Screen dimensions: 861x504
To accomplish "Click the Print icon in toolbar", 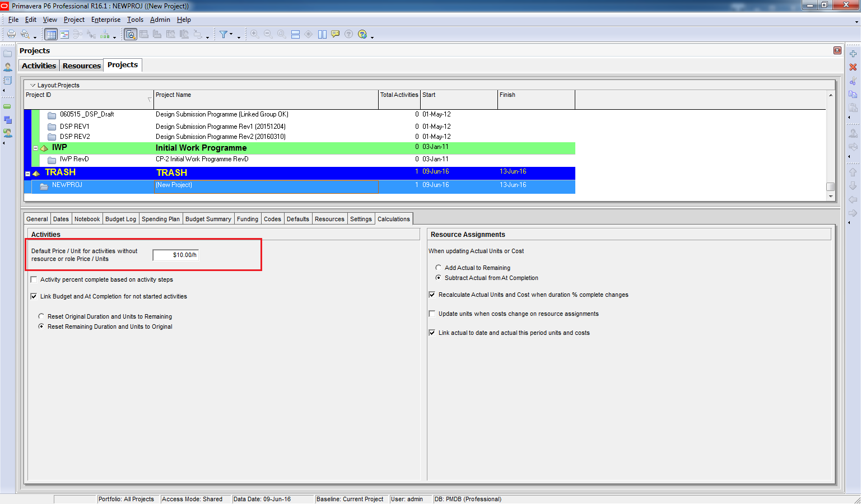I will [11, 34].
